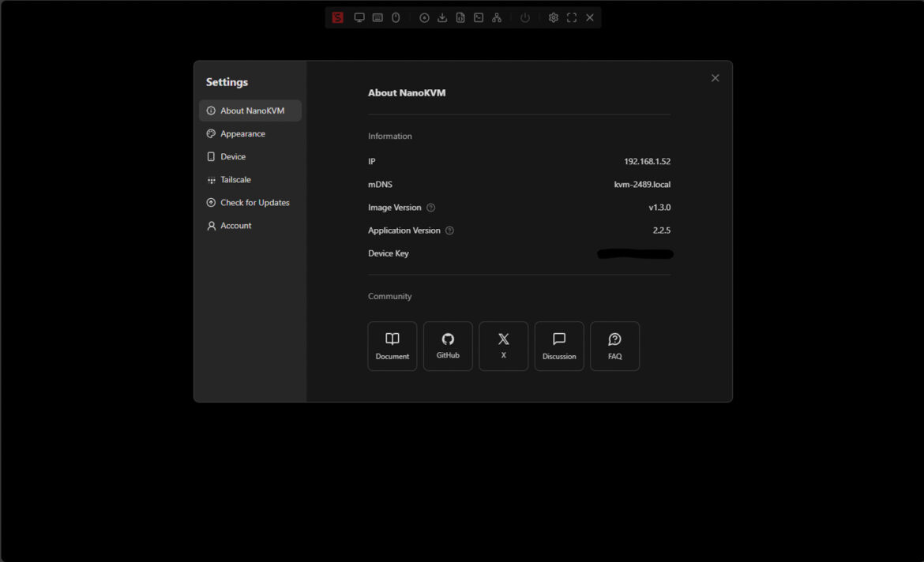Open the script file icon in toolbar

coord(460,17)
